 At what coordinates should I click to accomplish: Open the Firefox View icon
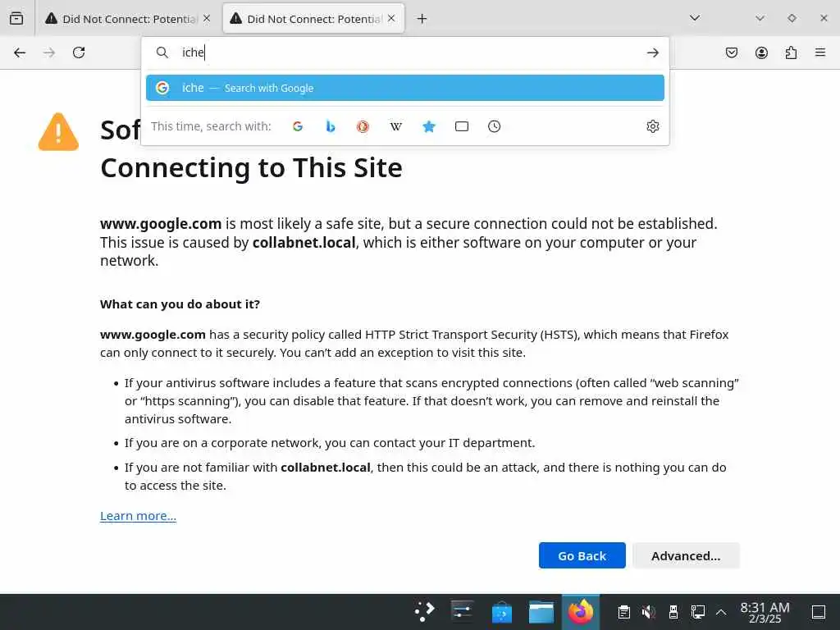tap(16, 18)
